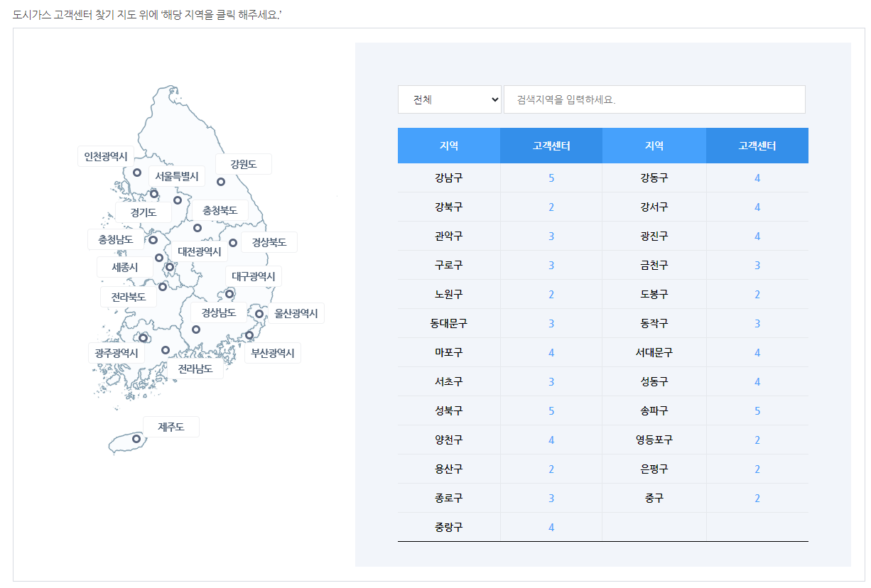Click the 세종시 label

click(x=125, y=267)
